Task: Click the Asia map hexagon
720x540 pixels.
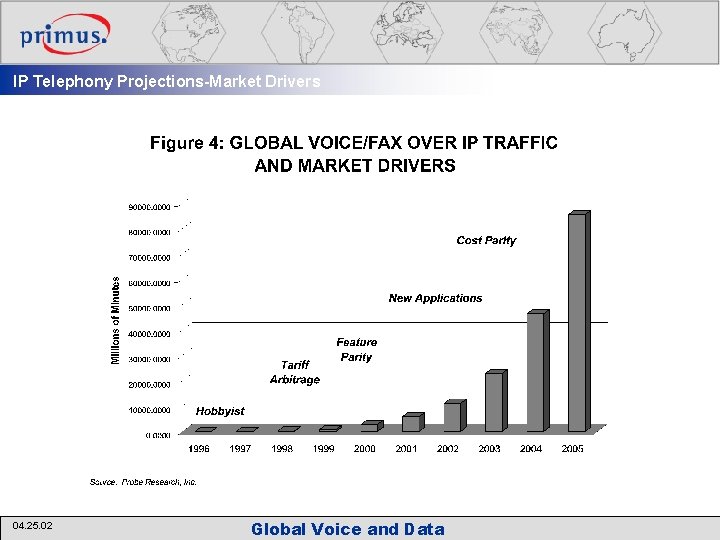Action: pyautogui.click(x=516, y=33)
